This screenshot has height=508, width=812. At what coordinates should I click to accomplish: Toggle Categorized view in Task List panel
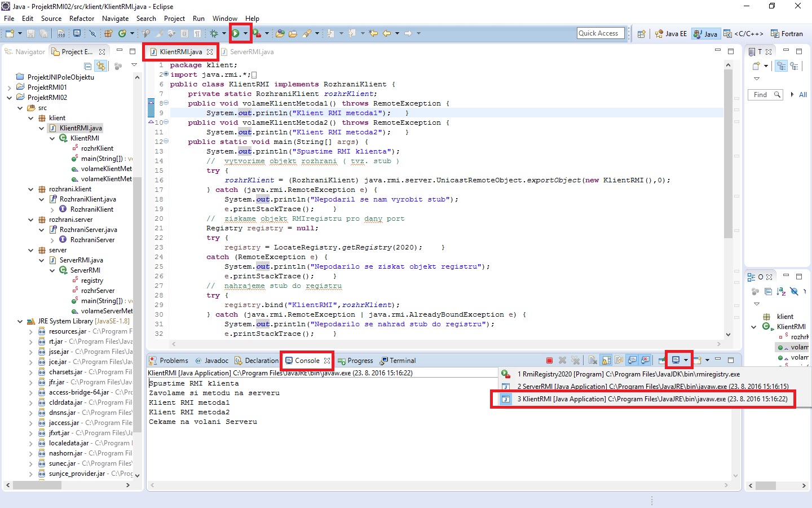coord(781,66)
